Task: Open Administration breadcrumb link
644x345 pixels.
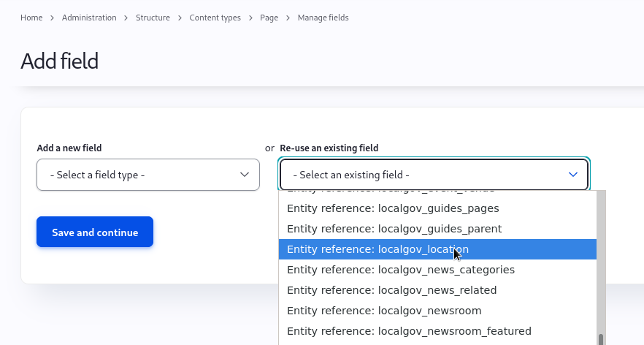Action: (89, 18)
